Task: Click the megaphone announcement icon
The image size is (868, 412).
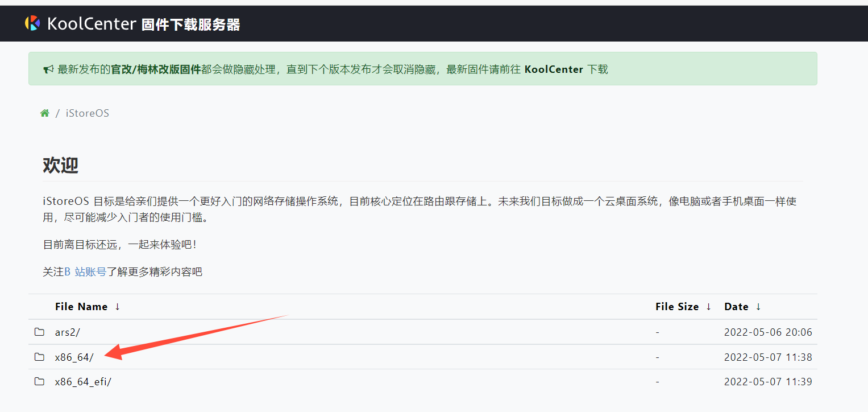Action: point(48,69)
